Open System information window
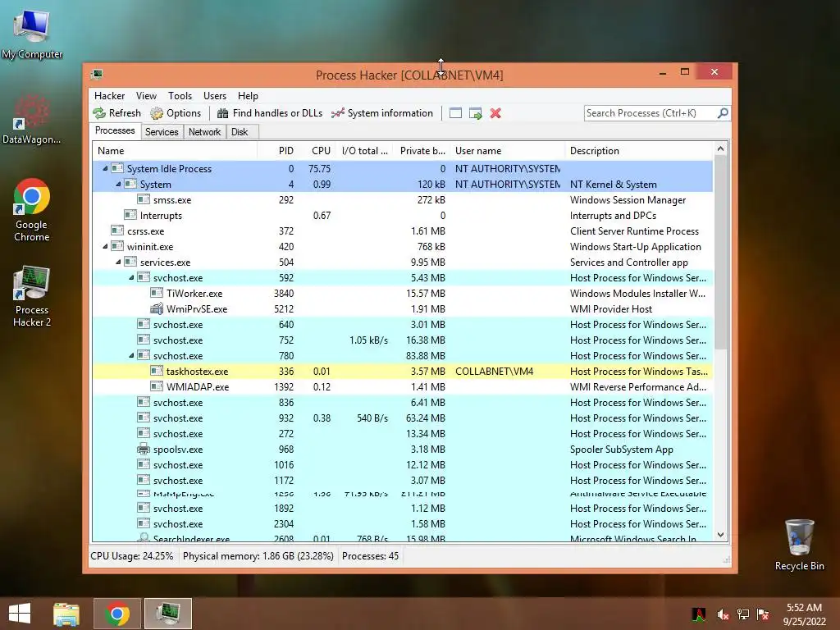 click(382, 113)
